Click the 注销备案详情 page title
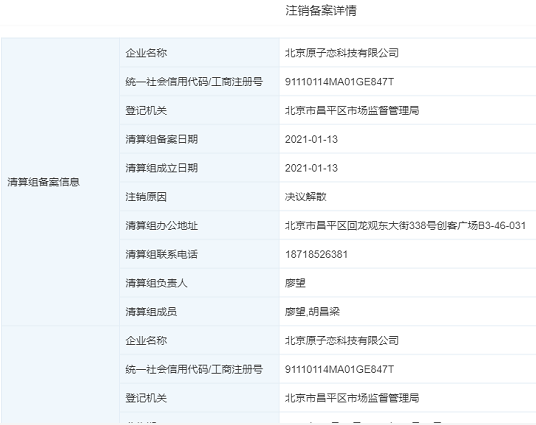Viewport: 536px width, 425px height. click(x=321, y=11)
